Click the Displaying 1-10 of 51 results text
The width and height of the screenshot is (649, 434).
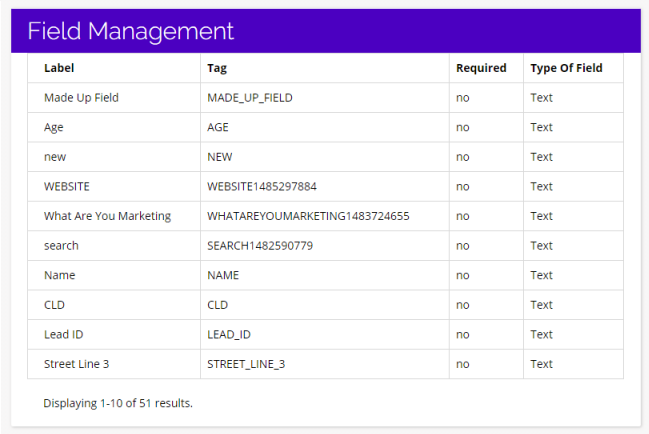118,403
